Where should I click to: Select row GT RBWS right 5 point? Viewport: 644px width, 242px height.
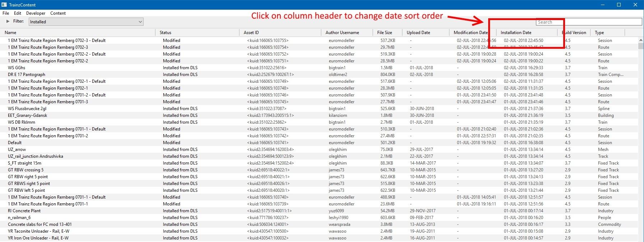point(319,184)
